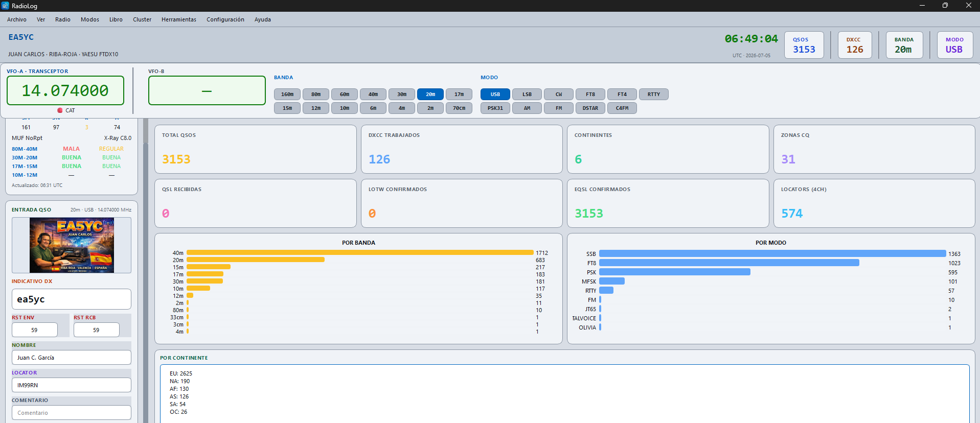Viewport: 980px width, 423px height.
Task: Select FT4 mode button
Action: (622, 94)
